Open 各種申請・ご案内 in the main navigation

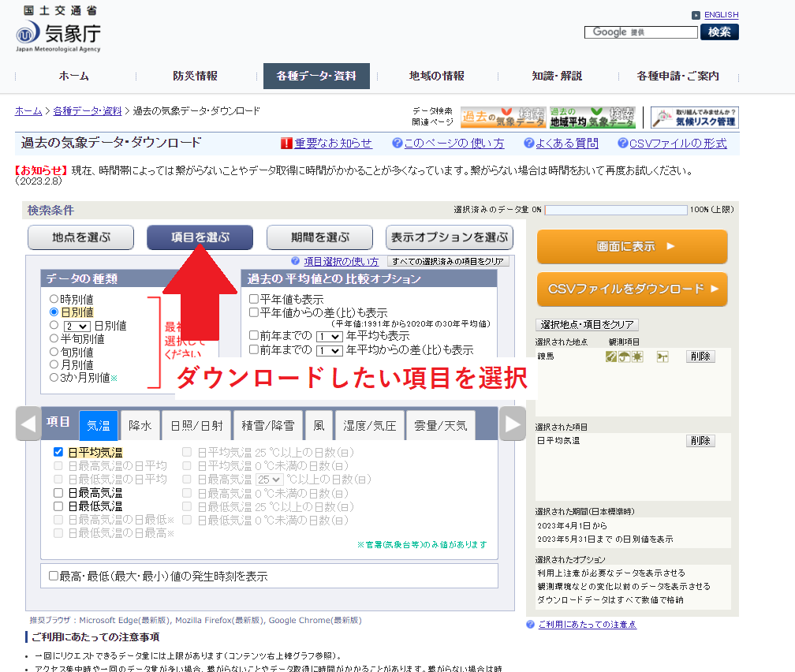[678, 76]
